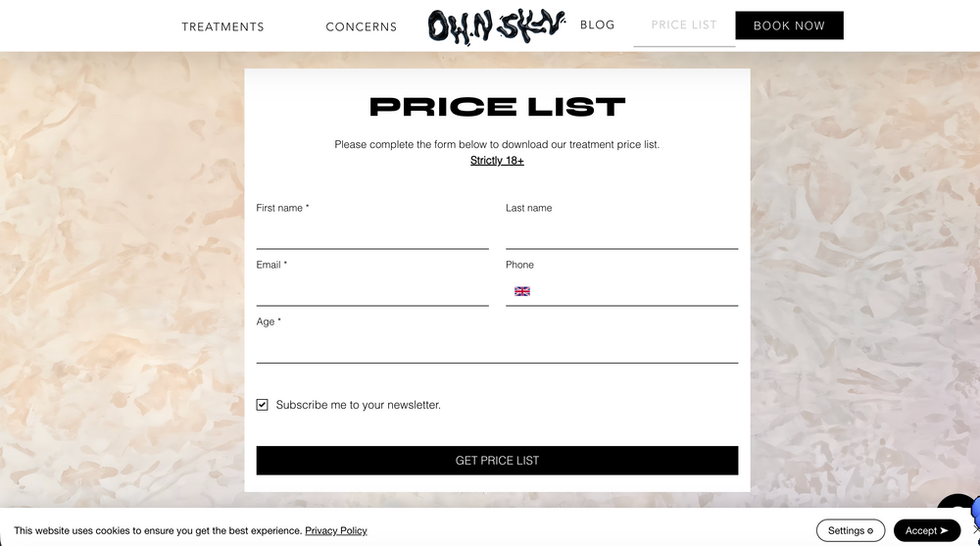980x546 pixels.
Task: Open the UK flag country code selector
Action: (x=522, y=291)
